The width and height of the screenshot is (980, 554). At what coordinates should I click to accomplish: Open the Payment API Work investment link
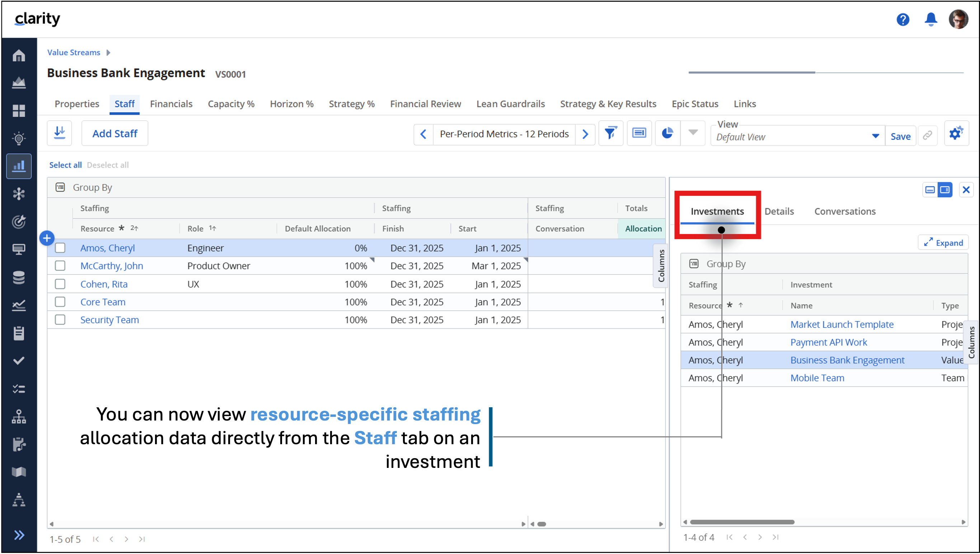tap(829, 342)
